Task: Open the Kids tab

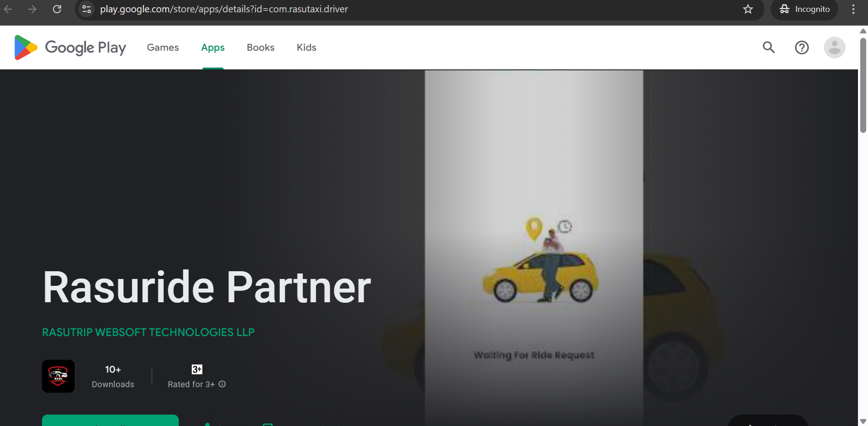Action: pyautogui.click(x=307, y=47)
